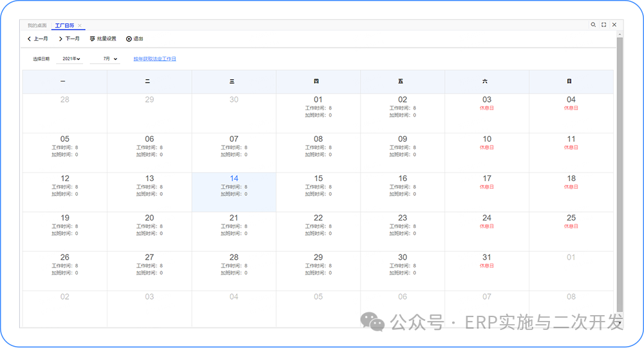Open 批量设置 batch settings
Screen dimensions: 644x348
[x=103, y=39]
